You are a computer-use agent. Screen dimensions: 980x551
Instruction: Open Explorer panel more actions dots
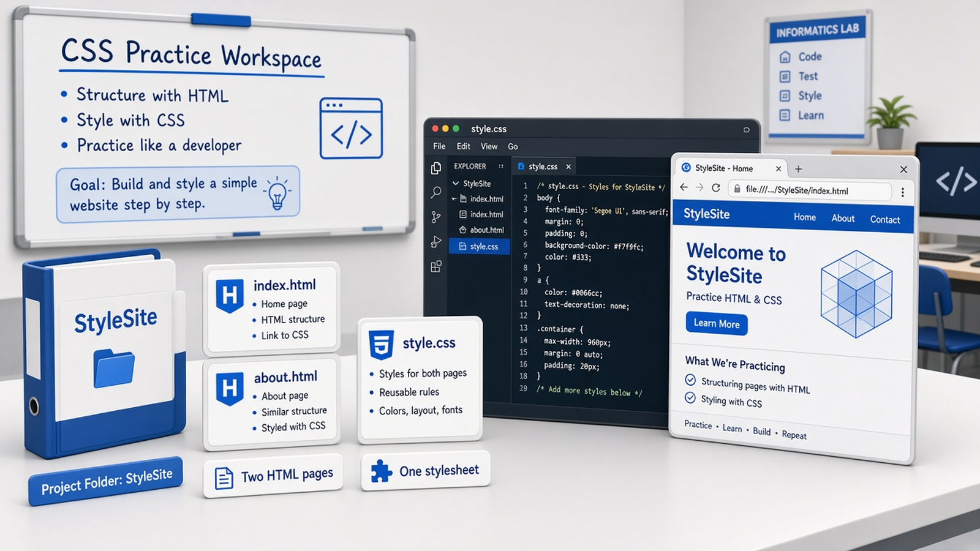(x=501, y=166)
